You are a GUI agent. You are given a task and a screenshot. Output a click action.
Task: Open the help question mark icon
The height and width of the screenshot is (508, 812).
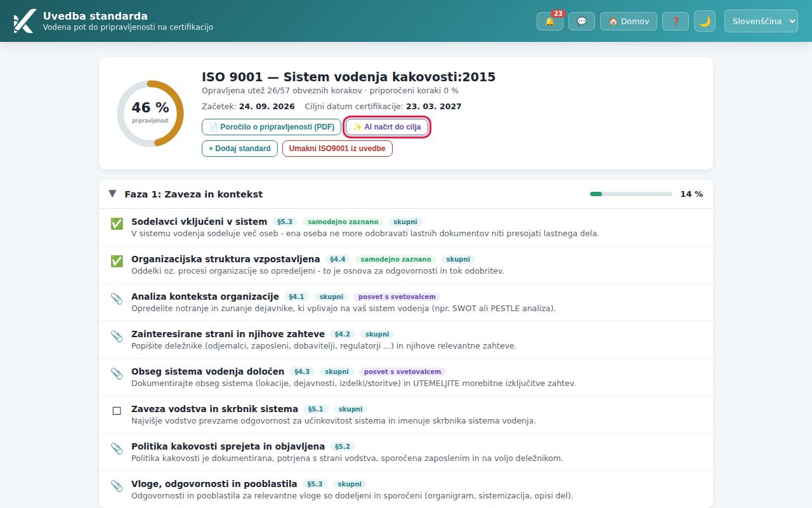676,21
